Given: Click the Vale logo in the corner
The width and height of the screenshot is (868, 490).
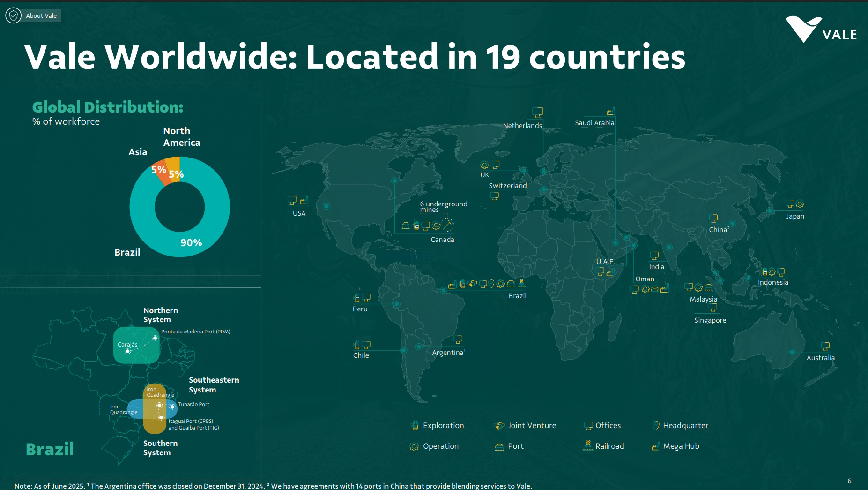Looking at the screenshot, I should [821, 30].
